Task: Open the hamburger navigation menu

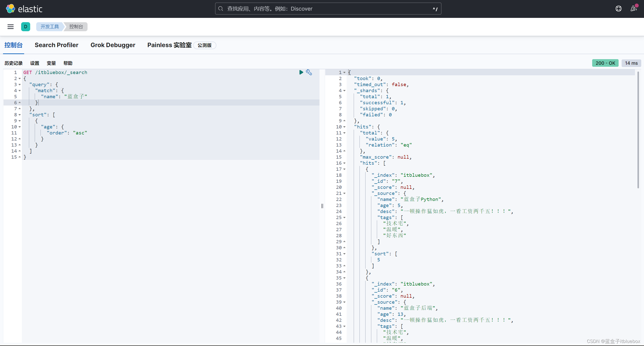Action: click(x=11, y=27)
